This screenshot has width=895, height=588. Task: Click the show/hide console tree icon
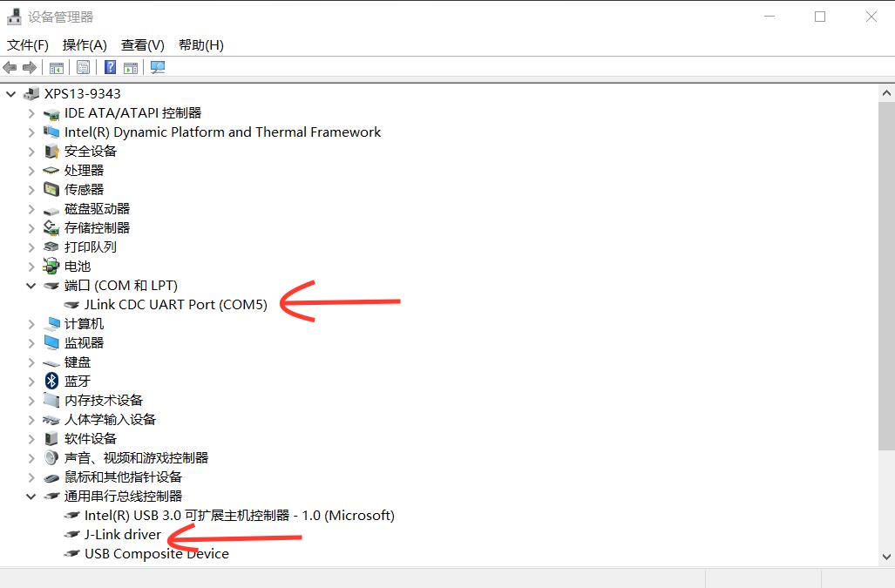pyautogui.click(x=57, y=68)
